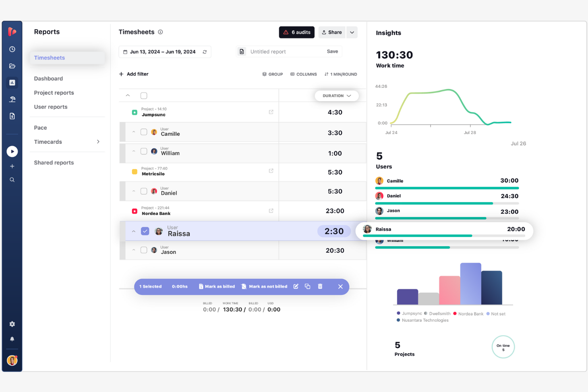Open the GROUP options

click(x=273, y=74)
